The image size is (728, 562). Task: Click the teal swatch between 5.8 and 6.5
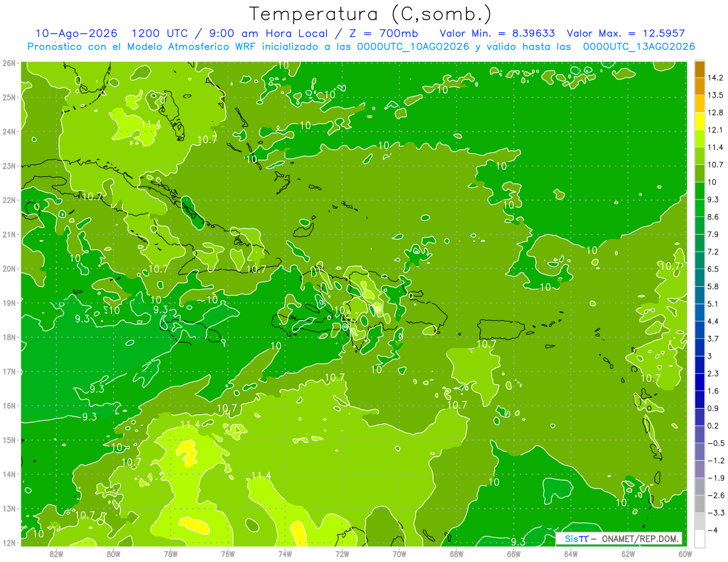[x=699, y=278]
